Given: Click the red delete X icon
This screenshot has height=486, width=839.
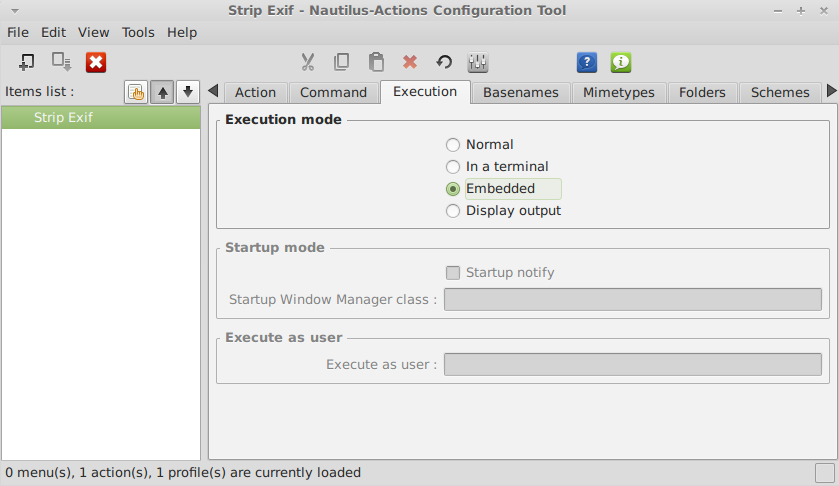Looking at the screenshot, I should (410, 62).
